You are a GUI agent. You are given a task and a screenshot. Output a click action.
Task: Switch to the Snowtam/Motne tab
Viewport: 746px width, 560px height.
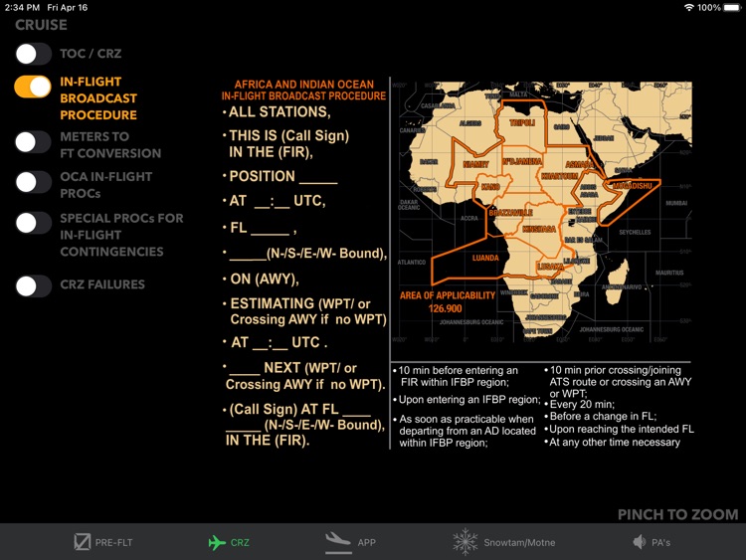pos(504,542)
